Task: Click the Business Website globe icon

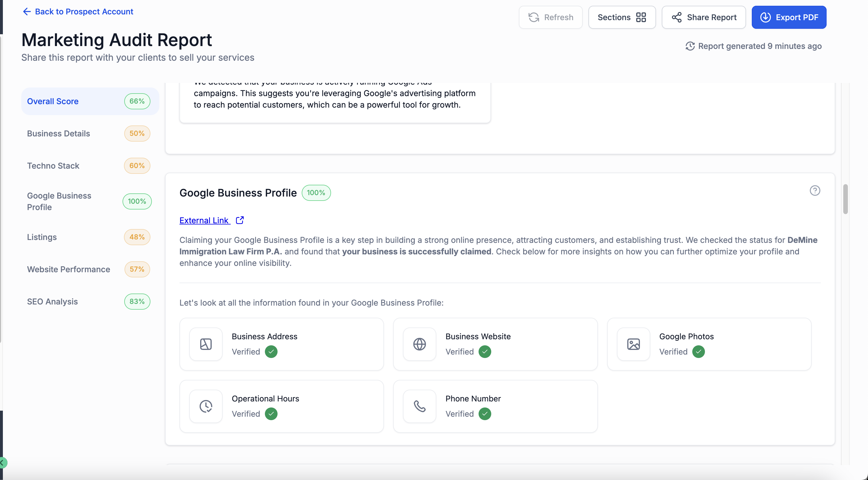Action: point(419,344)
